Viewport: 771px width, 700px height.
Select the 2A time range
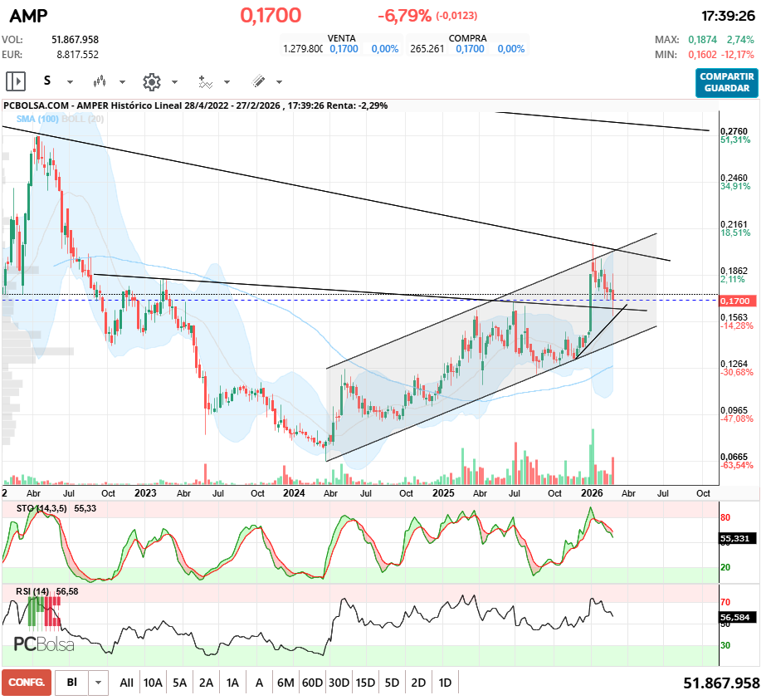(206, 683)
